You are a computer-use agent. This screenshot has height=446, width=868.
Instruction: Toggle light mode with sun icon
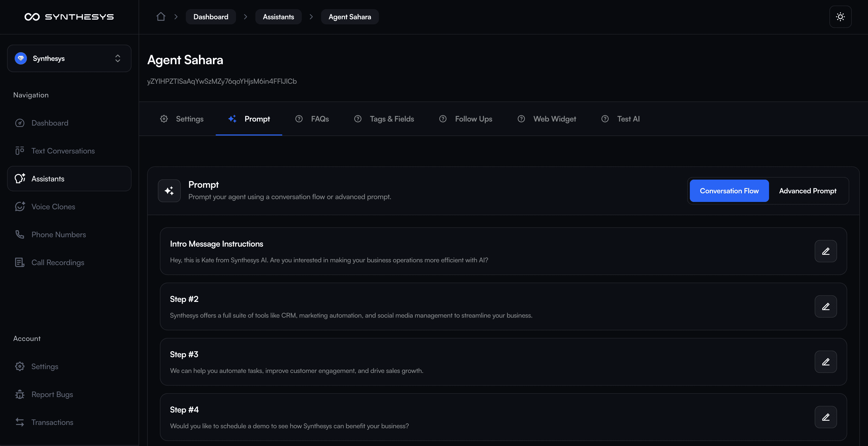click(x=840, y=17)
